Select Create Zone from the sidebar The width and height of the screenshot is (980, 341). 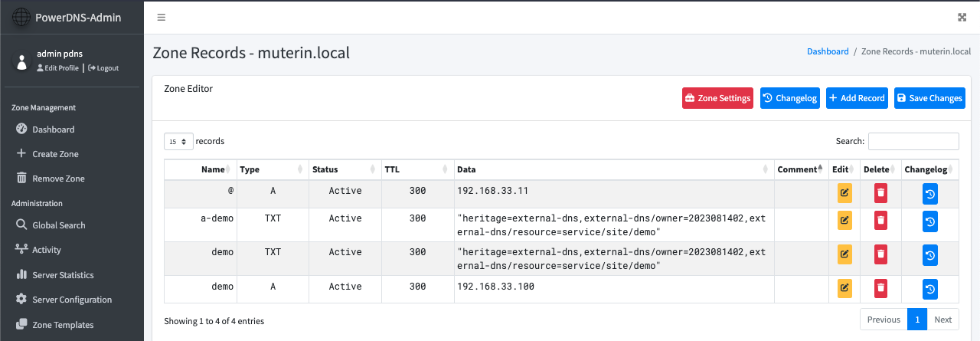point(55,154)
